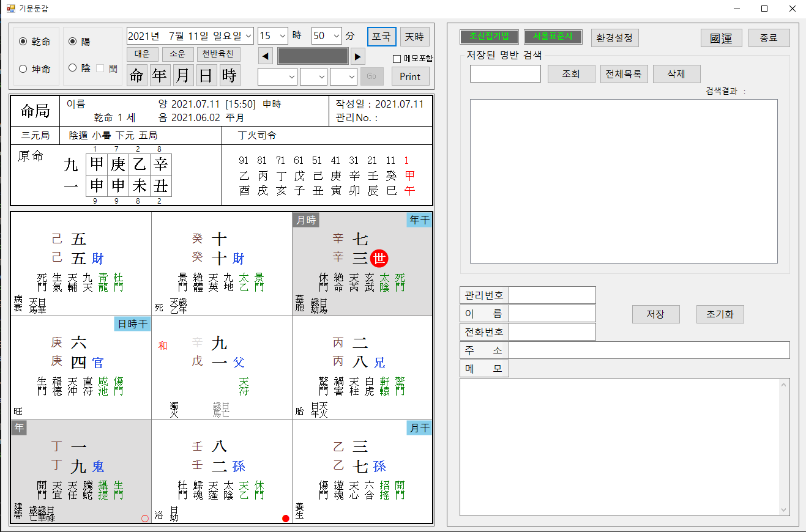Click the red 世 circle marker
This screenshot has width=806, height=532.
[380, 259]
